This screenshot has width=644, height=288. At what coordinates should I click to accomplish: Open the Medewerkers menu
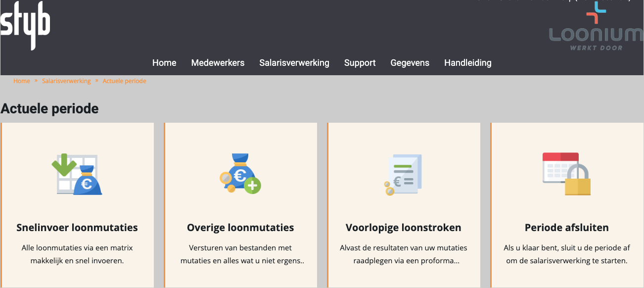tap(218, 63)
